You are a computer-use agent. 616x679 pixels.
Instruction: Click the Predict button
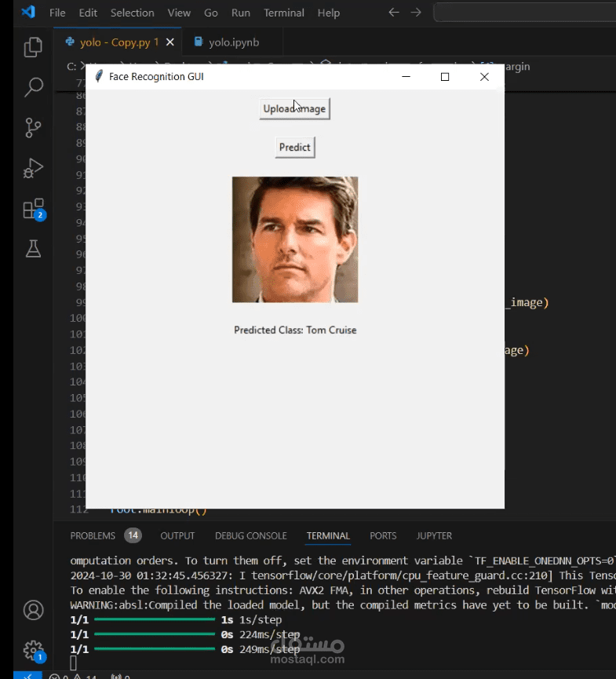[x=295, y=148]
